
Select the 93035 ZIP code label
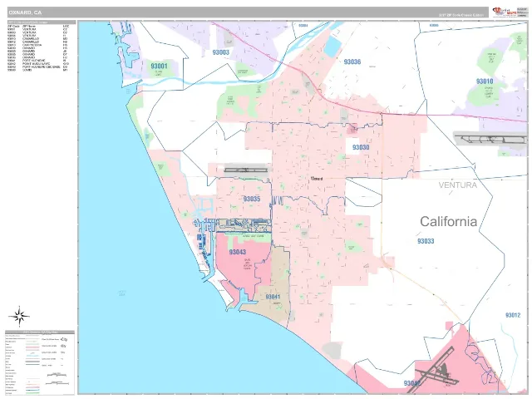tap(252, 199)
